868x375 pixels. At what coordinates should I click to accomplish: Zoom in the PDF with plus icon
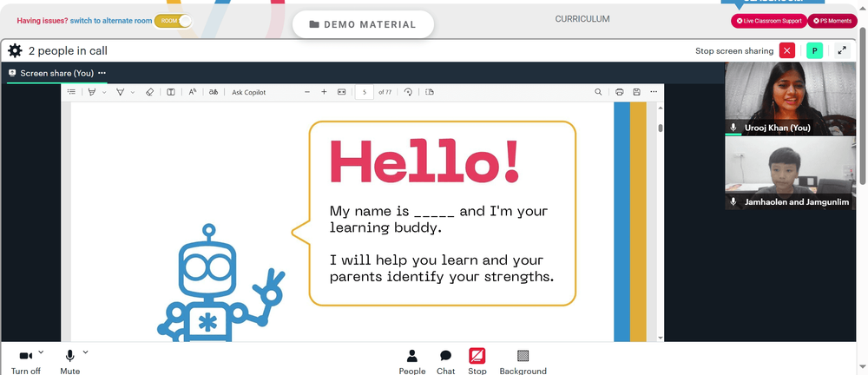point(325,92)
